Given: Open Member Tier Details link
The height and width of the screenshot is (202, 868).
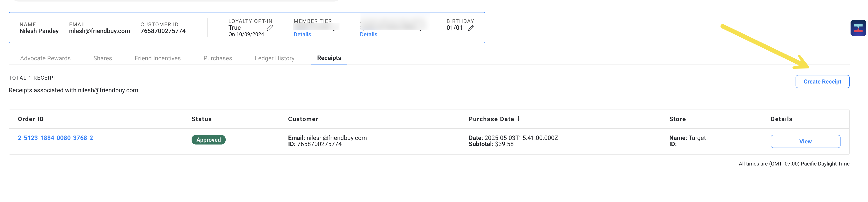Looking at the screenshot, I should 302,35.
